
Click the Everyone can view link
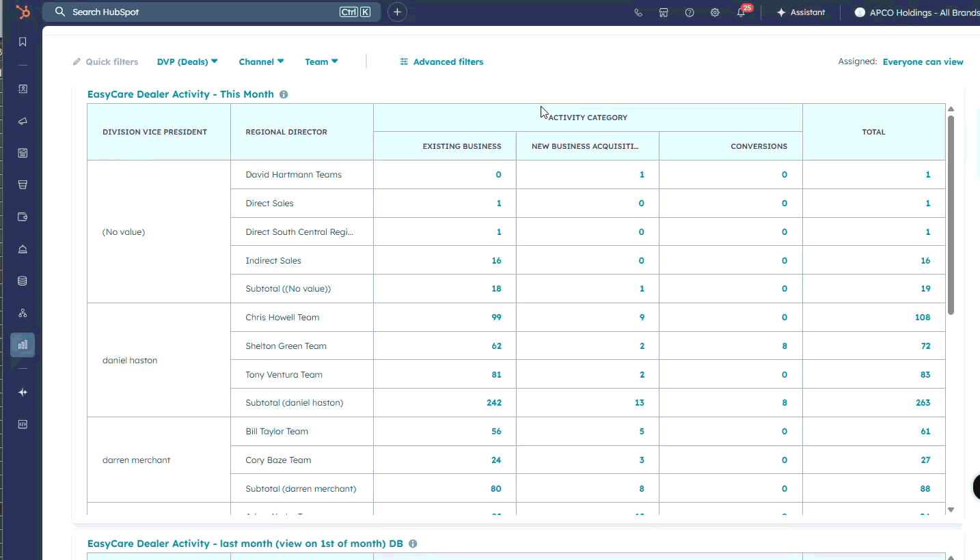[923, 61]
